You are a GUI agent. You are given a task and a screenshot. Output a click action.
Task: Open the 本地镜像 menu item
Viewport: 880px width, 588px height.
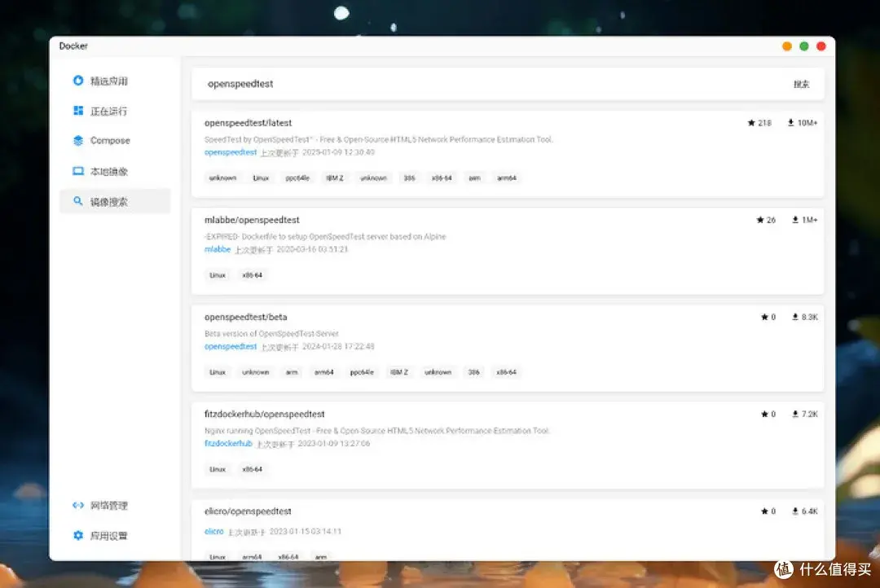coord(115,171)
